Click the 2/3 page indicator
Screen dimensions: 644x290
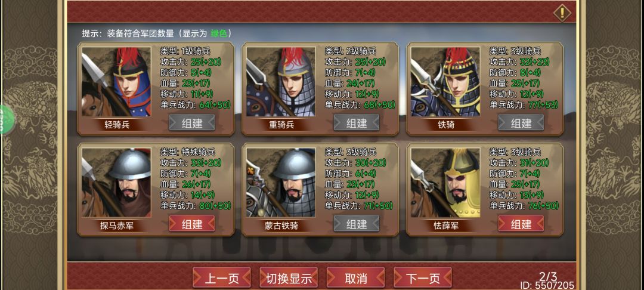[x=548, y=276]
